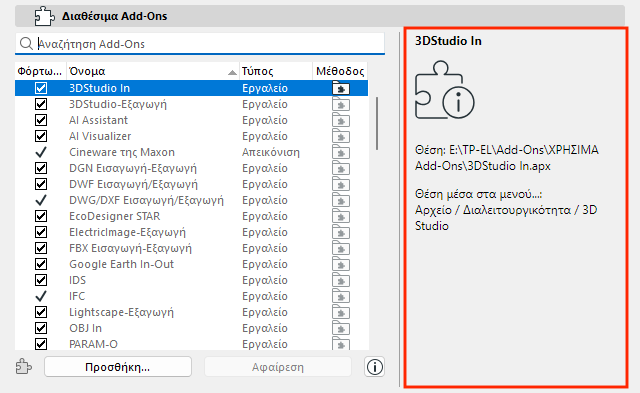The height and width of the screenshot is (393, 640).
Task: Click the Απεικόνιση type cell
Action: pyautogui.click(x=271, y=152)
